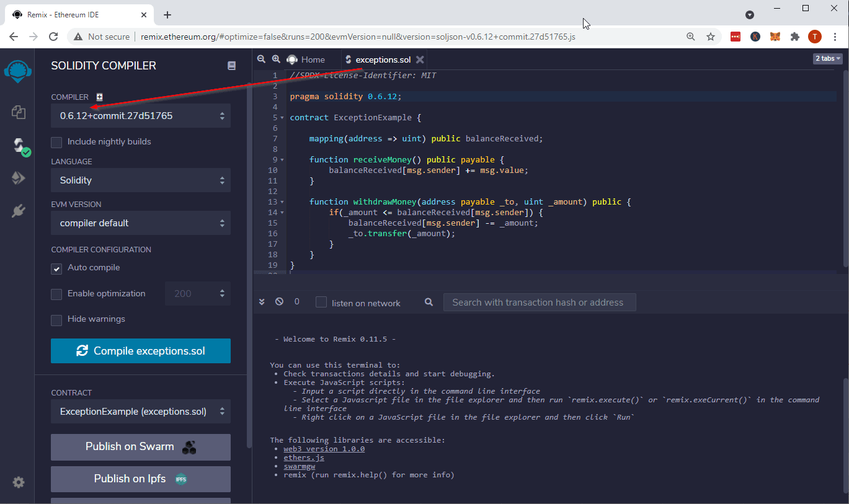Viewport: 849px width, 504px height.
Task: Toggle listen on network checkbox
Action: click(321, 302)
